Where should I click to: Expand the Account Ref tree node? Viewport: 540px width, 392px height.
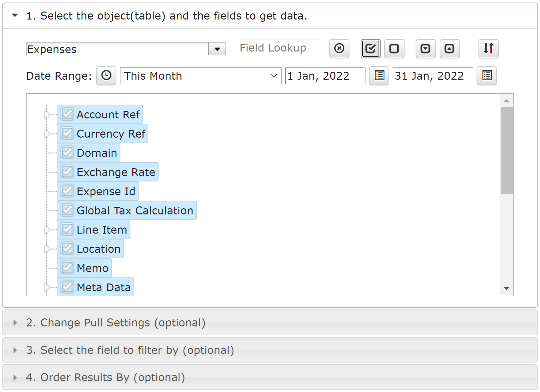tap(47, 114)
